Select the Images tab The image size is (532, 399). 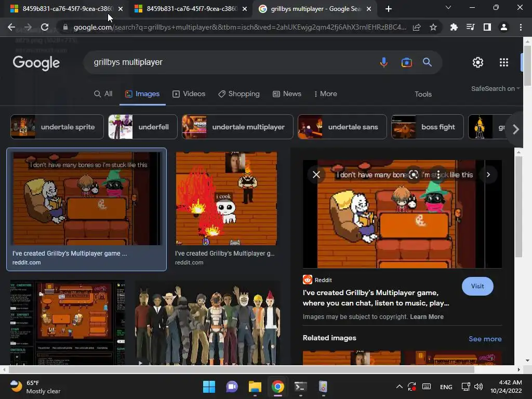[x=142, y=94]
